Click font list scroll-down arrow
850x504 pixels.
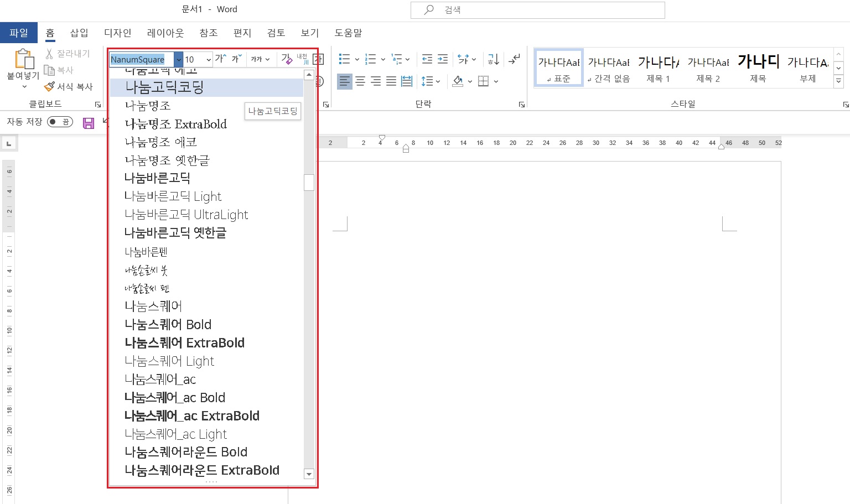tap(309, 474)
